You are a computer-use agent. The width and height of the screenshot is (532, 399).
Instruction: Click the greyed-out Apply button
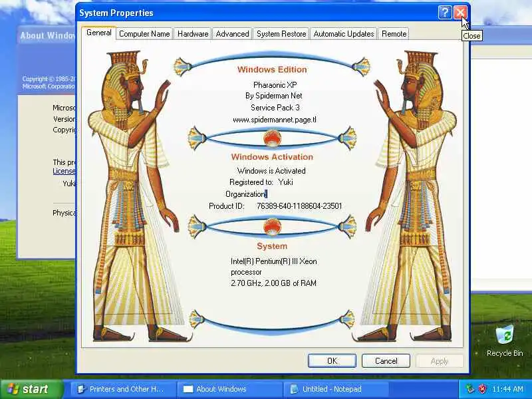440,360
